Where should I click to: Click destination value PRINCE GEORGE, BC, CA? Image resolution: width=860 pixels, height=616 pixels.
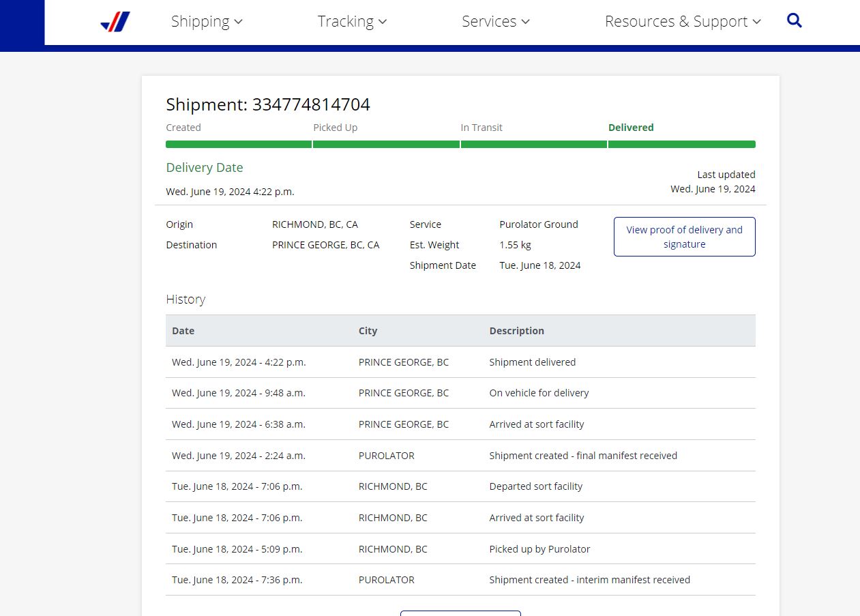coord(326,245)
